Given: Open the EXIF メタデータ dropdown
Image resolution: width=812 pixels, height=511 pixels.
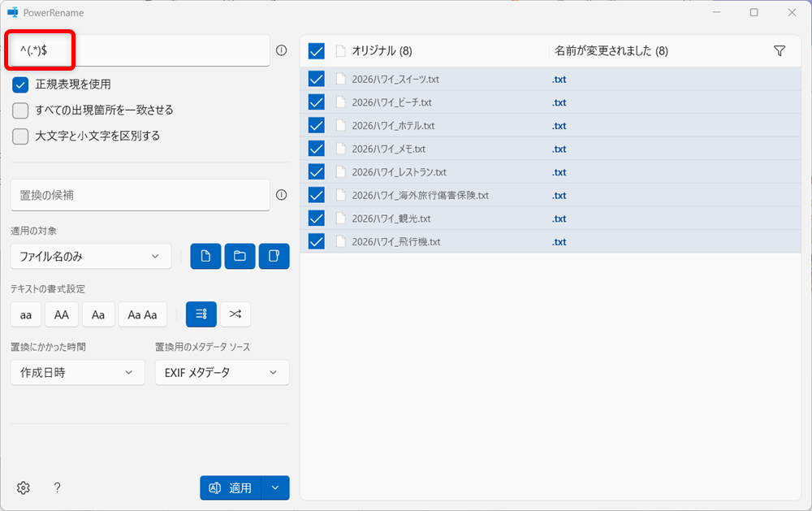Looking at the screenshot, I should 222,372.
